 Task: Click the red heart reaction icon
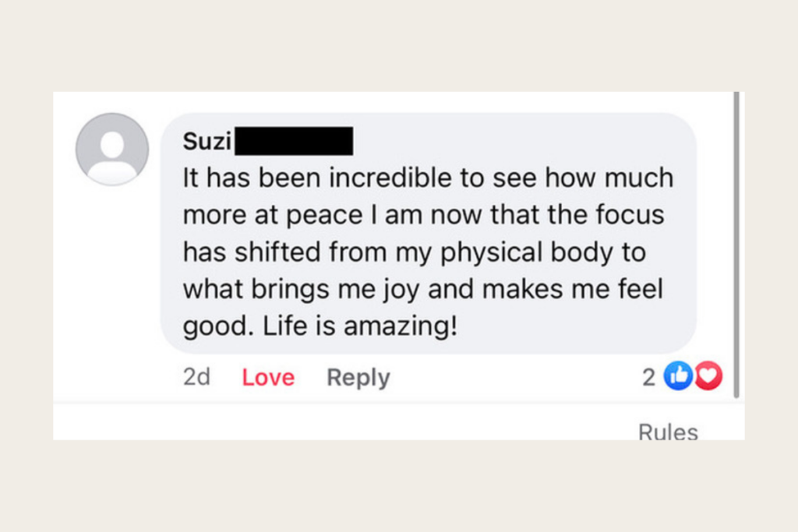pyautogui.click(x=708, y=376)
